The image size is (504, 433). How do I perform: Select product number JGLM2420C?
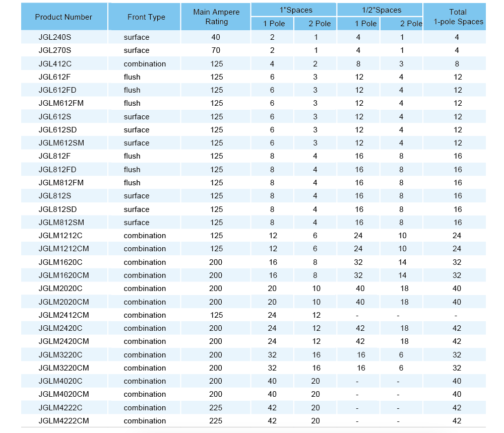[60, 329]
